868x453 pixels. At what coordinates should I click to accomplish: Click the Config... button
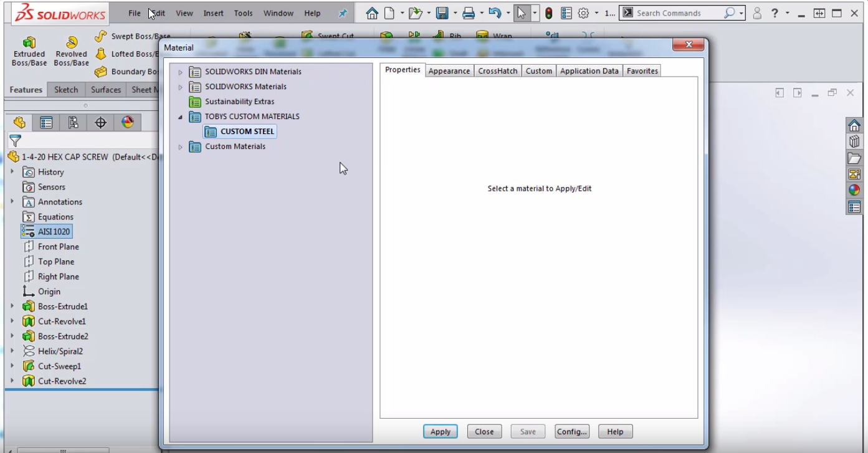click(572, 431)
